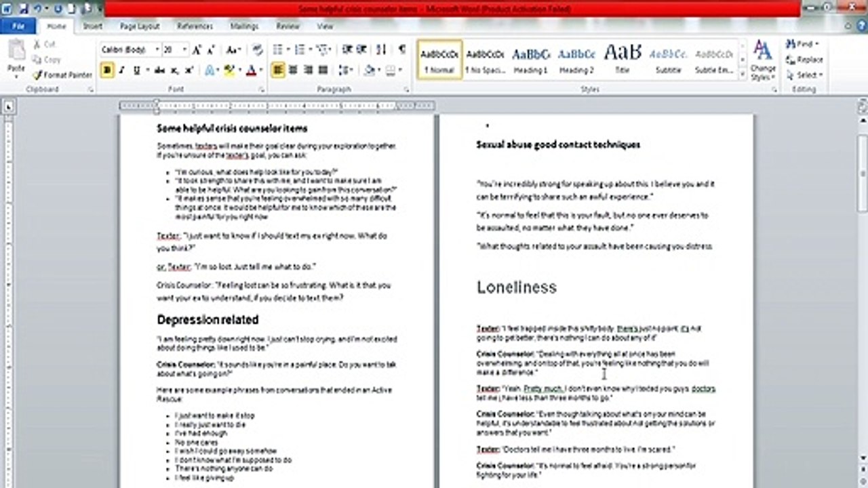
Task: Click the Replace button
Action: 805,60
